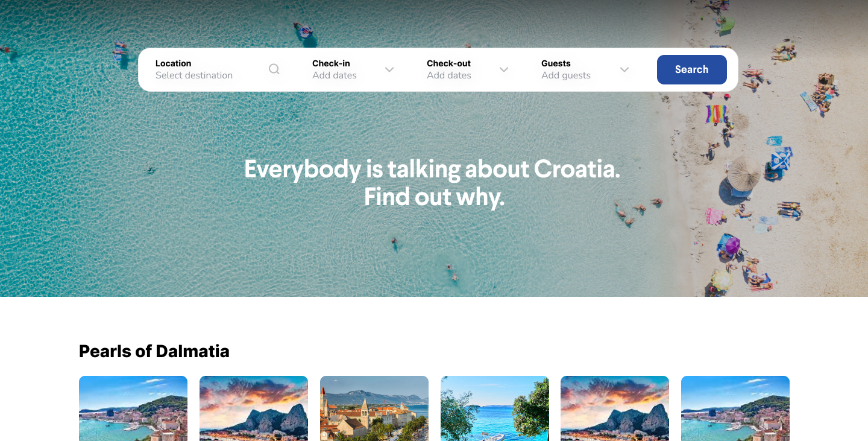The image size is (868, 441).
Task: Open the thumbnail with boat and trees
Action: click(495, 408)
